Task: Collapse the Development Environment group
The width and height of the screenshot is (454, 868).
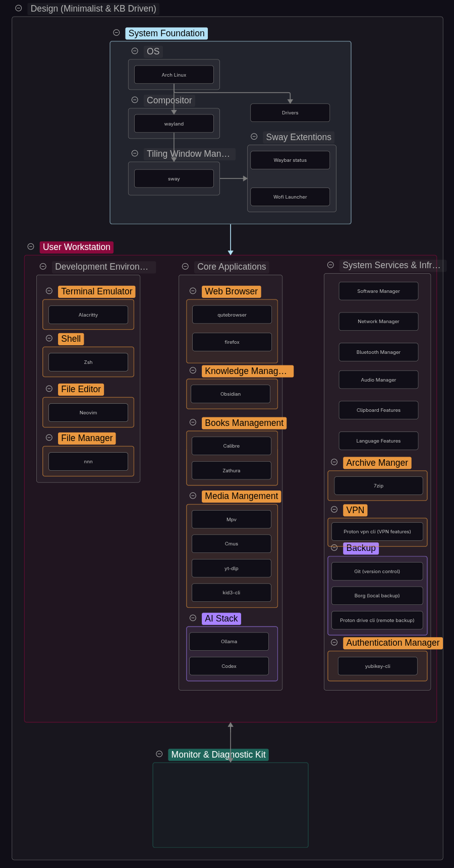Action: (x=43, y=266)
